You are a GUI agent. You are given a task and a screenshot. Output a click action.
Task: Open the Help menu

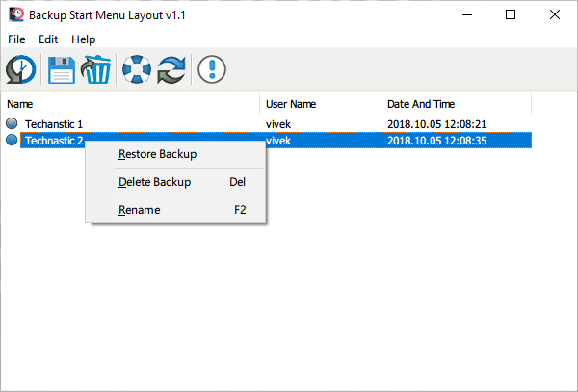(x=83, y=39)
